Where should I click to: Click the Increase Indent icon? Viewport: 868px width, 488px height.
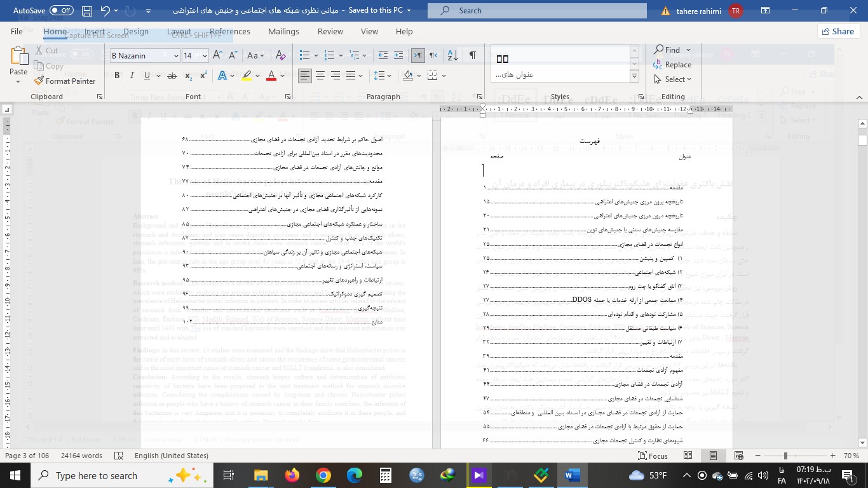[398, 55]
